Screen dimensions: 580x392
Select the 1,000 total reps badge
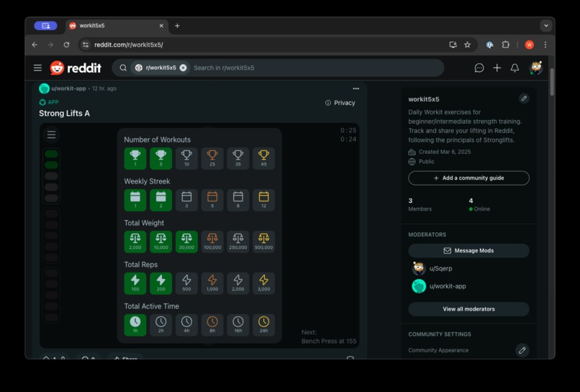point(212,283)
